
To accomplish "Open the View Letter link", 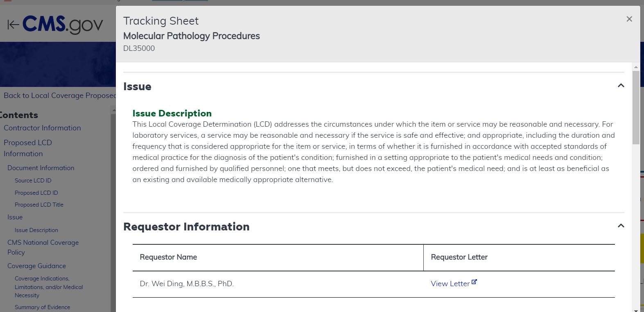I will pyautogui.click(x=450, y=284).
